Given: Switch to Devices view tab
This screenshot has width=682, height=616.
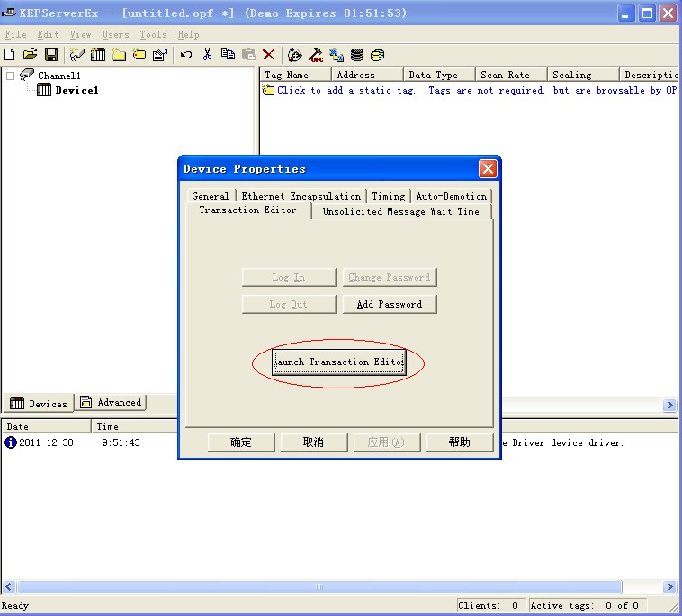Looking at the screenshot, I should click(39, 404).
